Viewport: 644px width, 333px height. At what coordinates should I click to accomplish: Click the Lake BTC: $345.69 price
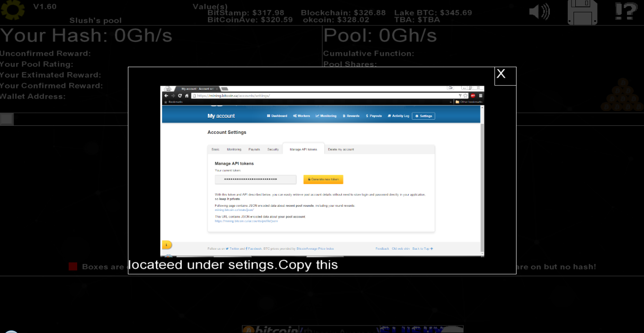[433, 13]
